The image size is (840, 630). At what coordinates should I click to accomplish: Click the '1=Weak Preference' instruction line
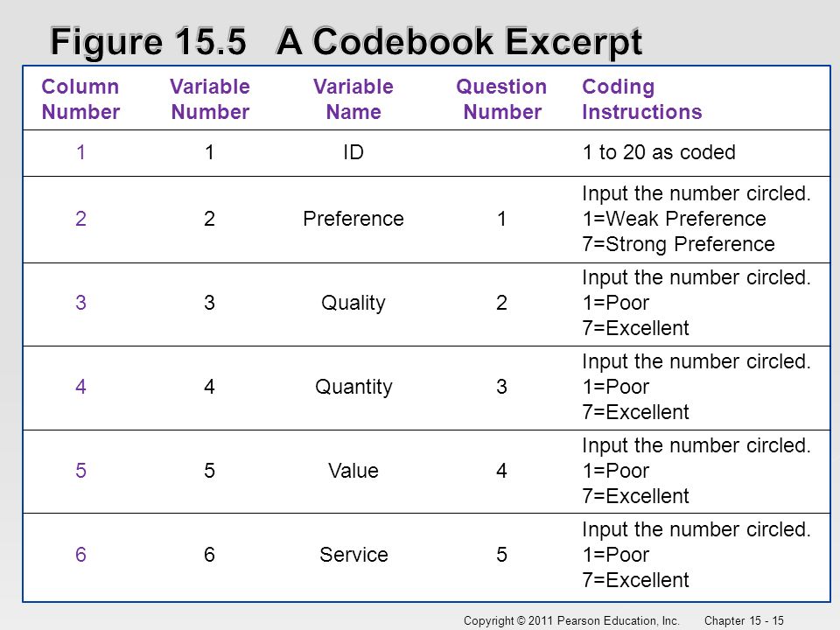point(675,219)
